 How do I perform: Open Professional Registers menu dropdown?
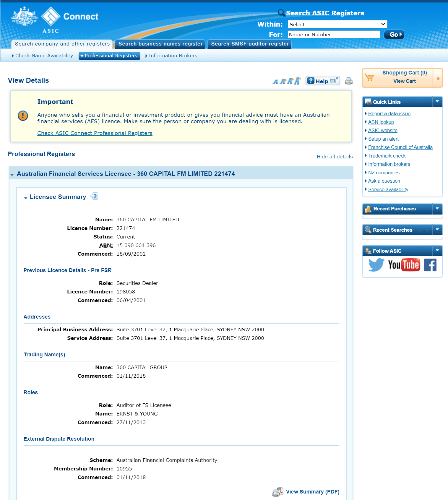(109, 56)
